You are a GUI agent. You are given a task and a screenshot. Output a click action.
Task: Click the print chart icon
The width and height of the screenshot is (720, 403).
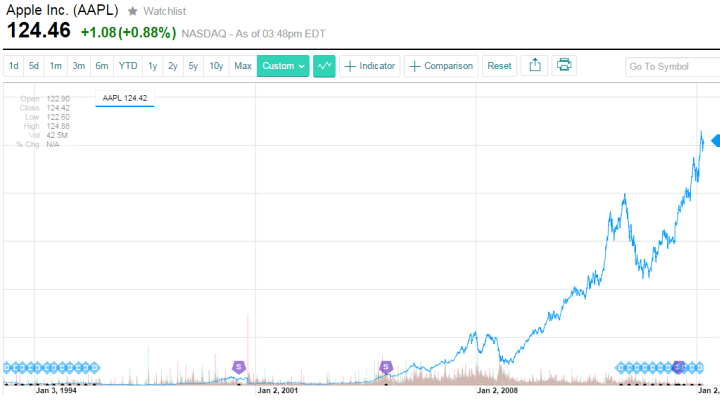tap(564, 66)
